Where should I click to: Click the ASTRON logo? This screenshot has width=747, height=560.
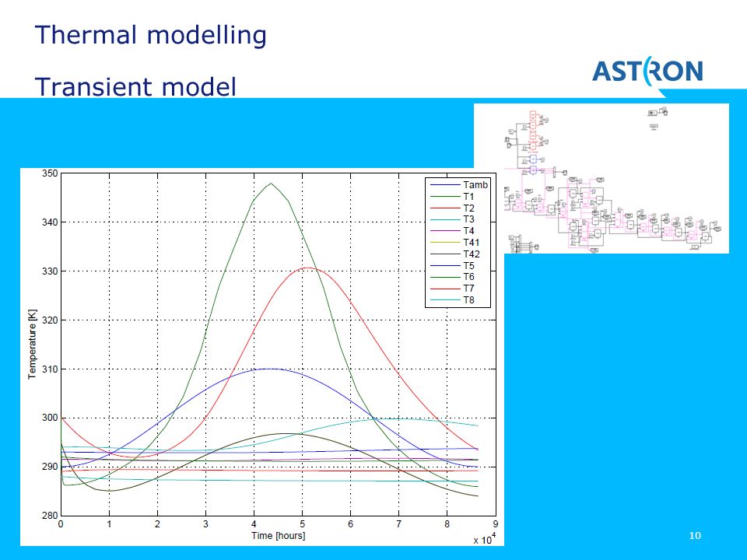coord(647,72)
